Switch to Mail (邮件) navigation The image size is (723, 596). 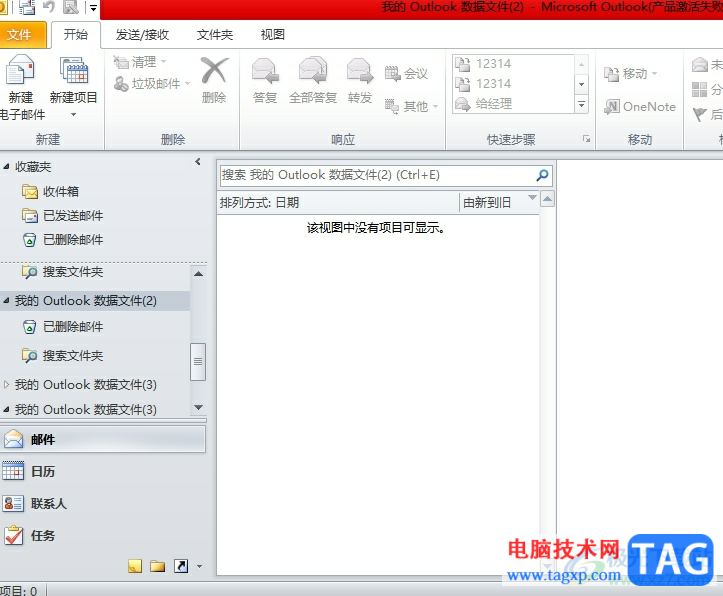tap(103, 439)
